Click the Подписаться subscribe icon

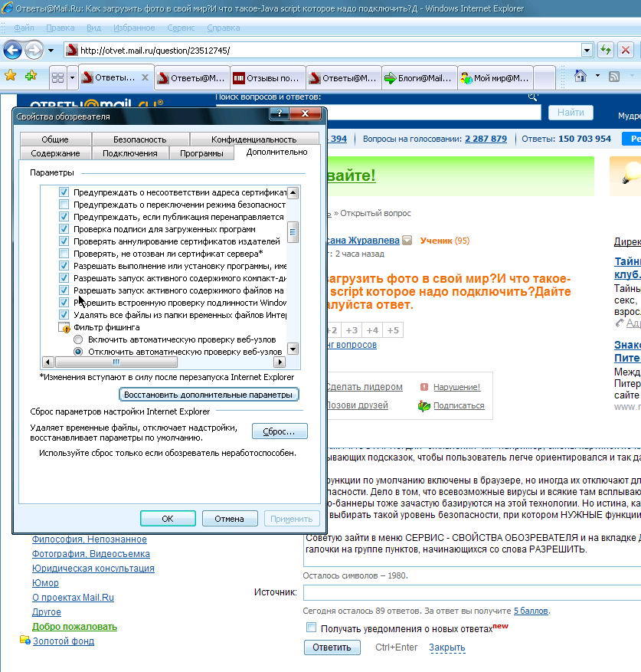click(424, 405)
